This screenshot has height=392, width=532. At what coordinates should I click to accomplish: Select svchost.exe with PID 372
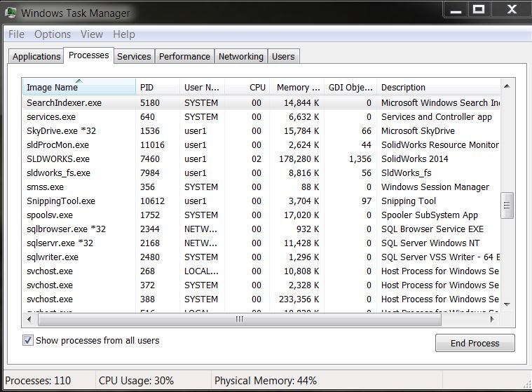coord(261,285)
